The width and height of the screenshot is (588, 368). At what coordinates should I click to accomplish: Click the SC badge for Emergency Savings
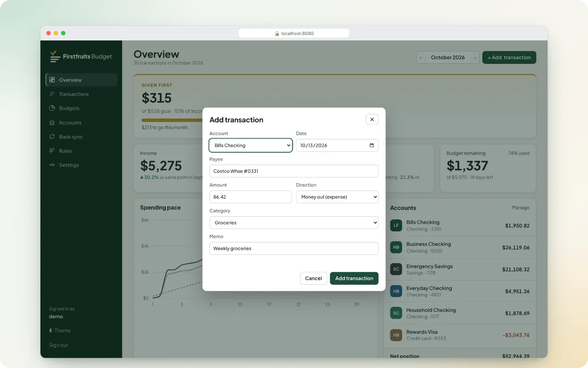(396, 269)
